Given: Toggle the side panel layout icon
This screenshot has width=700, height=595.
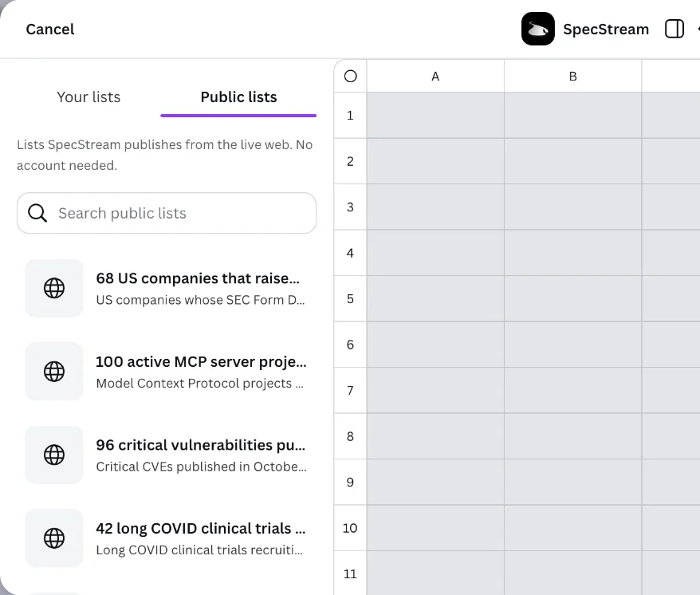Looking at the screenshot, I should (674, 29).
